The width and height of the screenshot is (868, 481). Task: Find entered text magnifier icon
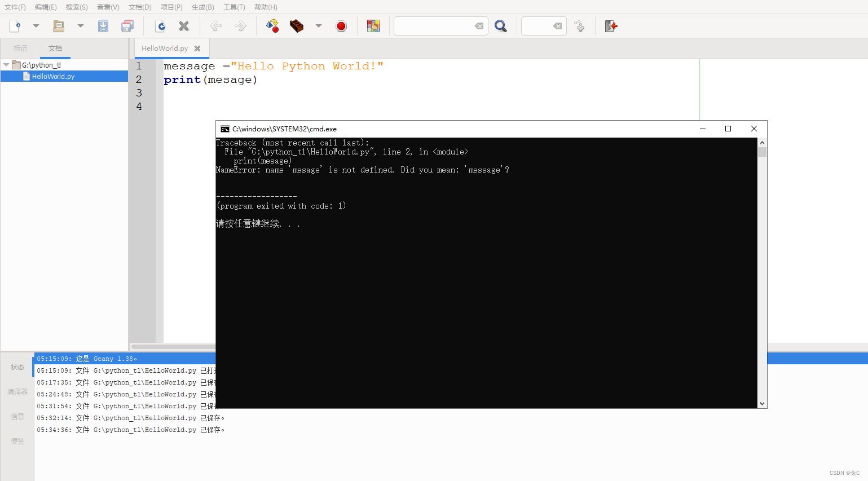(501, 26)
